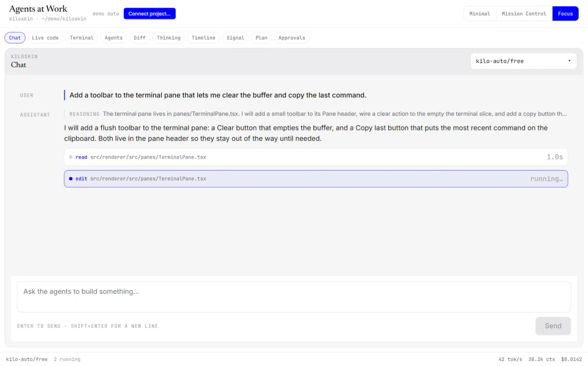Click the 'Agents at Work' title
Screen dimensions: 588x366
coord(38,9)
